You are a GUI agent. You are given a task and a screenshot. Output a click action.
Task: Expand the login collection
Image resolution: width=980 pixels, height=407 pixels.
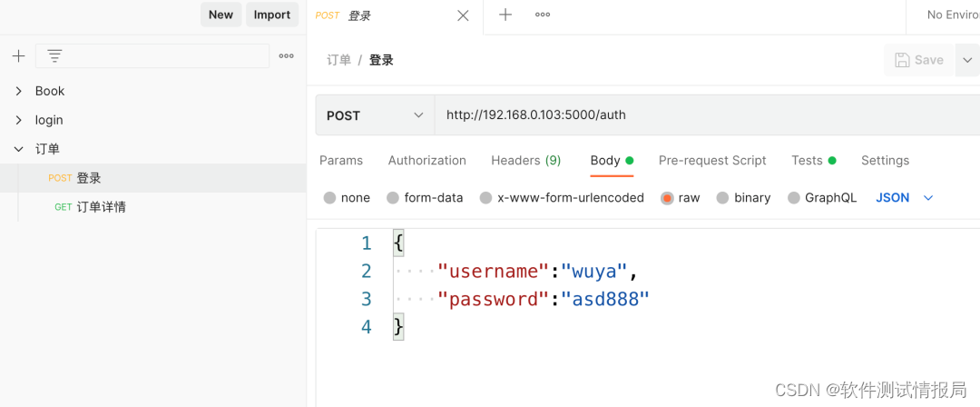click(x=19, y=120)
